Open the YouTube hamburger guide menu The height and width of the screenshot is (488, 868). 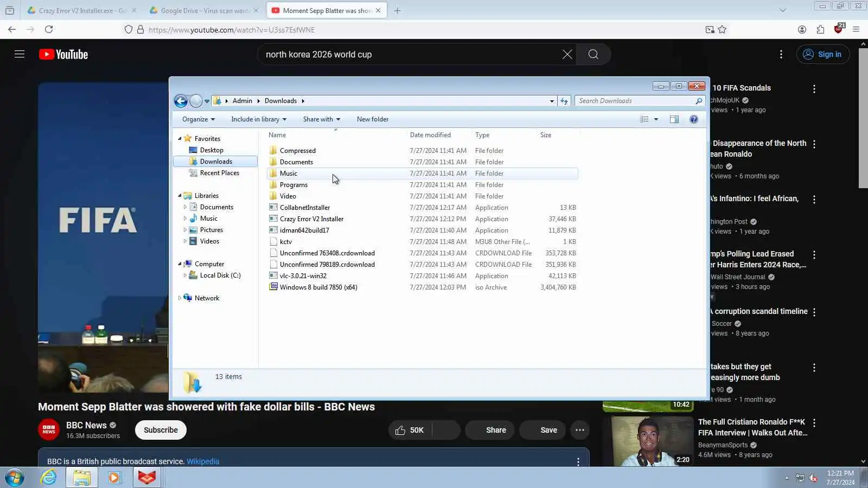pyautogui.click(x=20, y=54)
